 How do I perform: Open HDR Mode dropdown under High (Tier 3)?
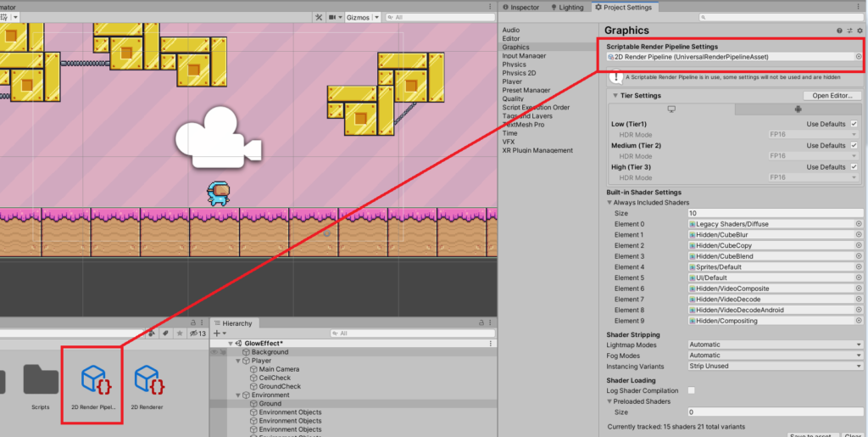pos(813,177)
